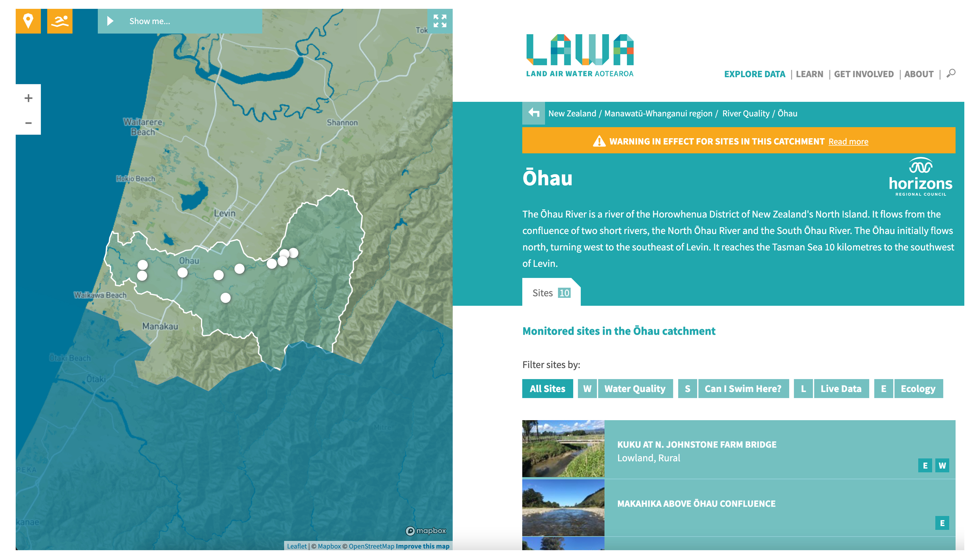The image size is (980, 559).
Task: Click map site marker beside Ohau label
Action: (x=182, y=273)
